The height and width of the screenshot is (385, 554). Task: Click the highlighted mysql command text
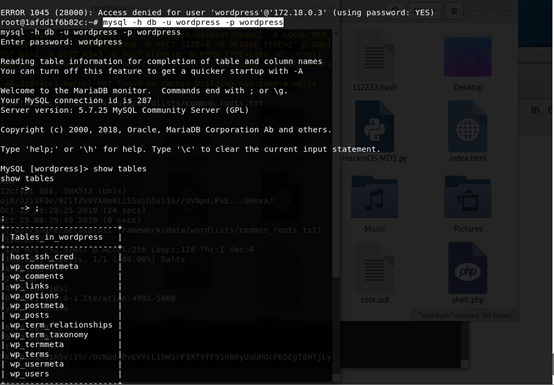193,22
